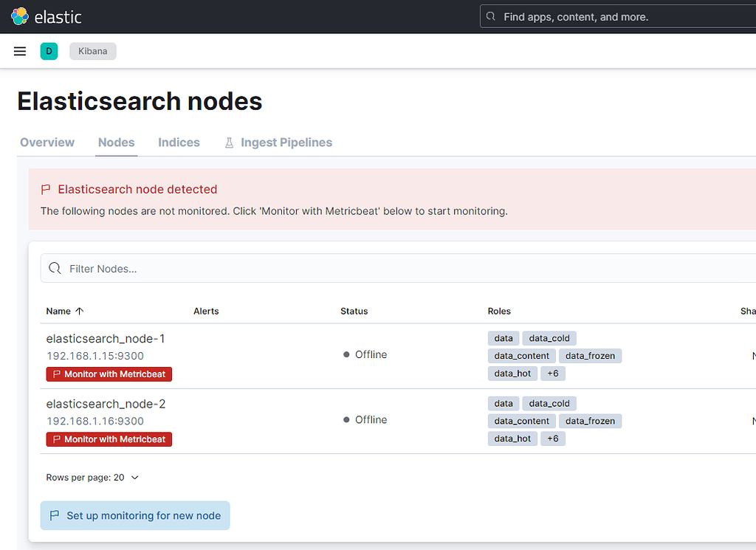Click the search magnifier in Filter Nodes field
The image size is (756, 550).
click(x=55, y=268)
